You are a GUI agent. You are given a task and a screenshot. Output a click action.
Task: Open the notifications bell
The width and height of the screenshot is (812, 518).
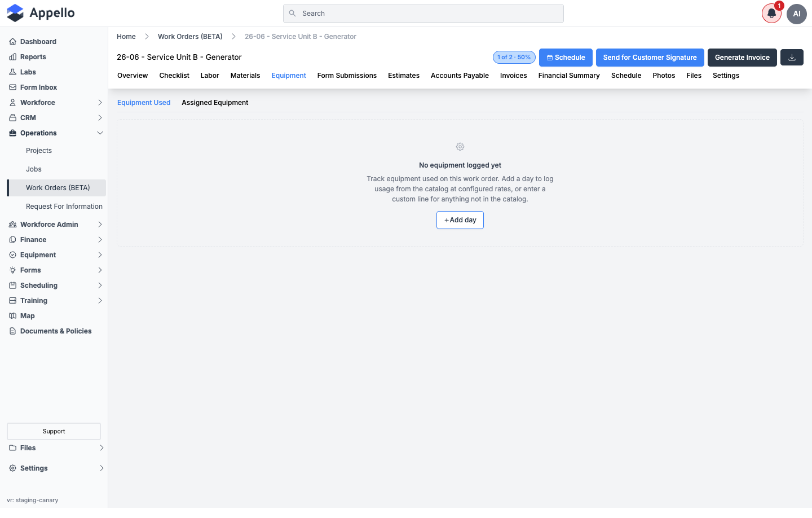[771, 14]
